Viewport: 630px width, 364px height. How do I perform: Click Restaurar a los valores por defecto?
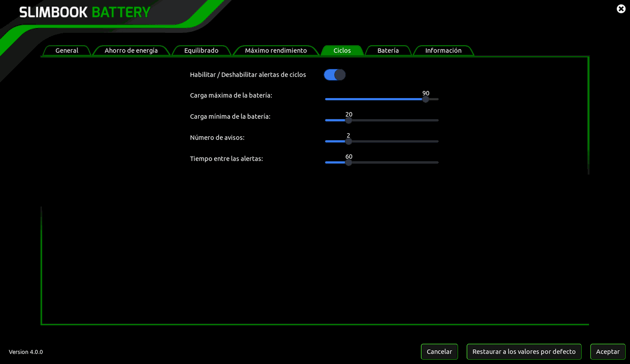(x=524, y=351)
